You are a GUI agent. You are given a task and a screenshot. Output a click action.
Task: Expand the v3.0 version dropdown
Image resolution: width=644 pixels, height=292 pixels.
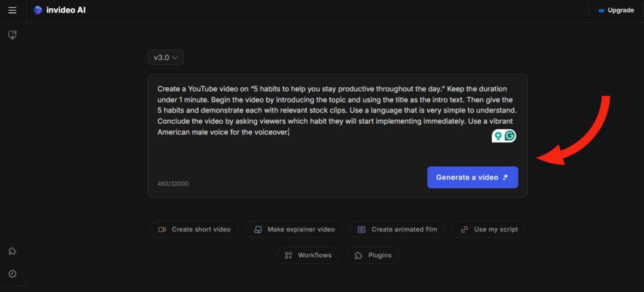[166, 57]
